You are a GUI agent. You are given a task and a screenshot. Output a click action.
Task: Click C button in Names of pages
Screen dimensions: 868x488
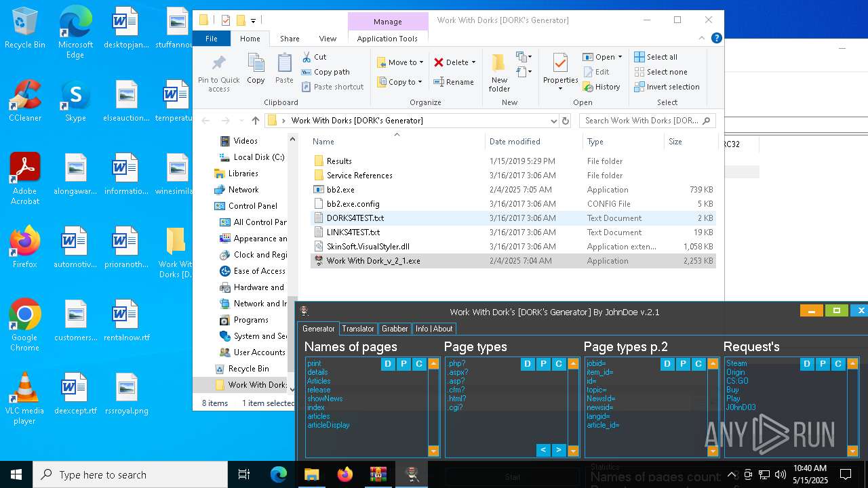419,365
